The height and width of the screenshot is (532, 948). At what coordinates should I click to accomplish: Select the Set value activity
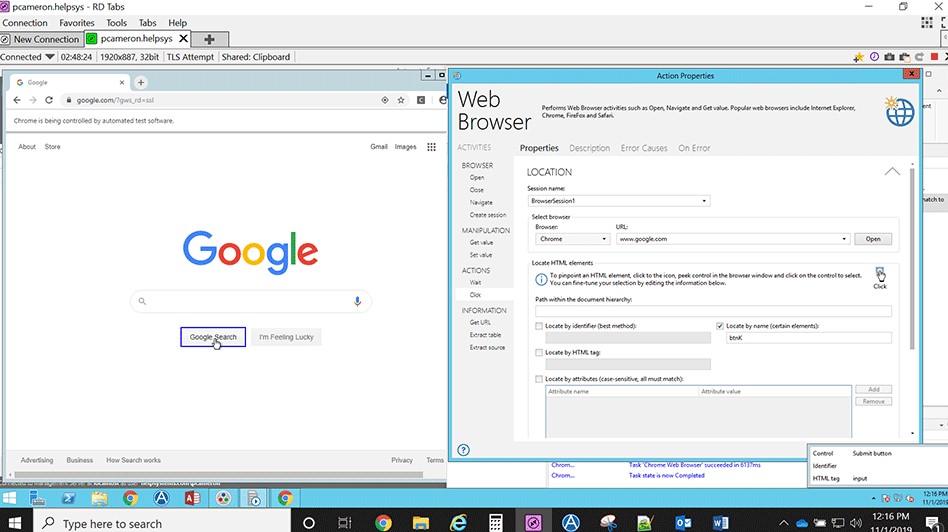(481, 255)
